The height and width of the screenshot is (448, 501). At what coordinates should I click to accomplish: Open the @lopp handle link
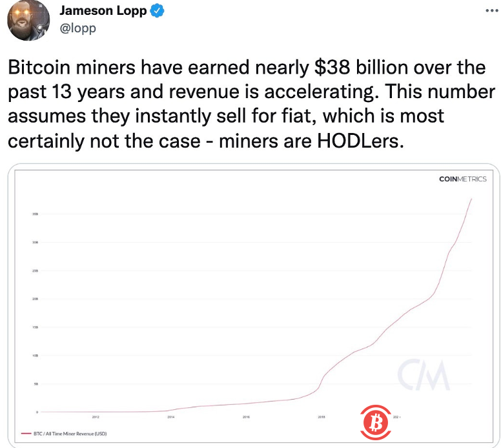77,28
